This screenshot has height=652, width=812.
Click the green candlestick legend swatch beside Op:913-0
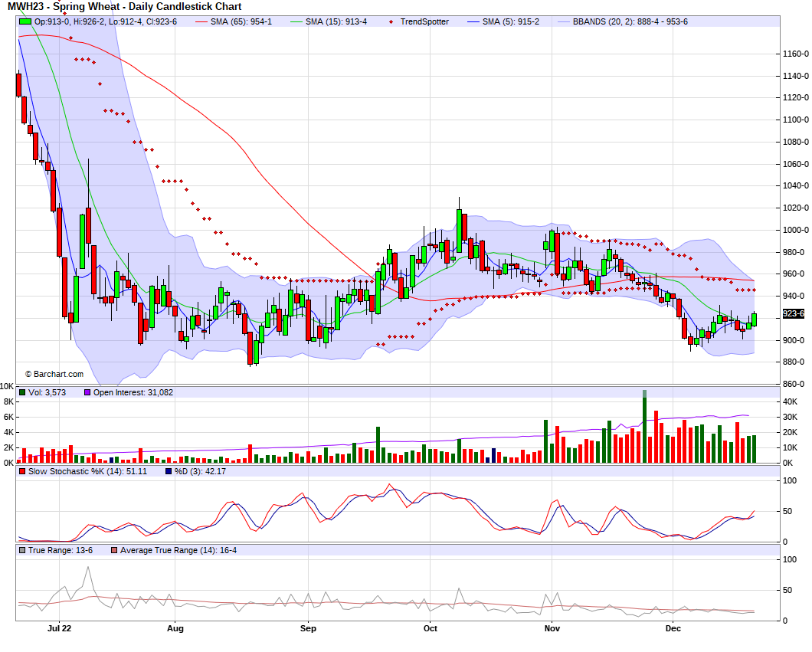[25, 21]
